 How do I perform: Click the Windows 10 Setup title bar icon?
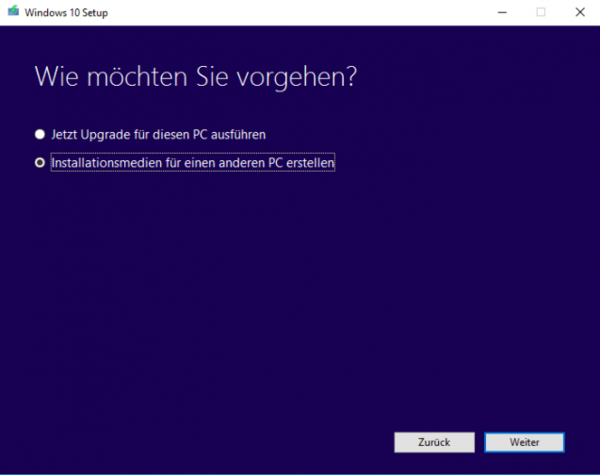[x=13, y=11]
